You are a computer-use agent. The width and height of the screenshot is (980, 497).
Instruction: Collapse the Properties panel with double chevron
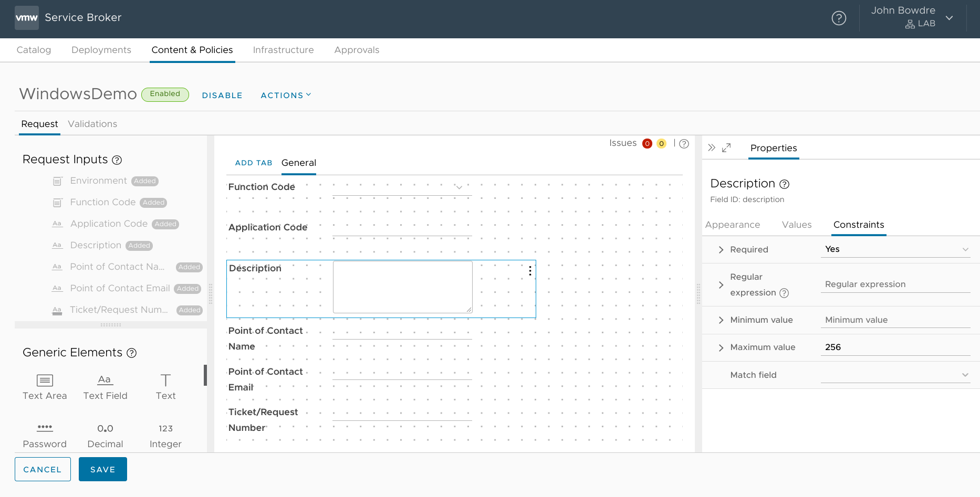712,148
